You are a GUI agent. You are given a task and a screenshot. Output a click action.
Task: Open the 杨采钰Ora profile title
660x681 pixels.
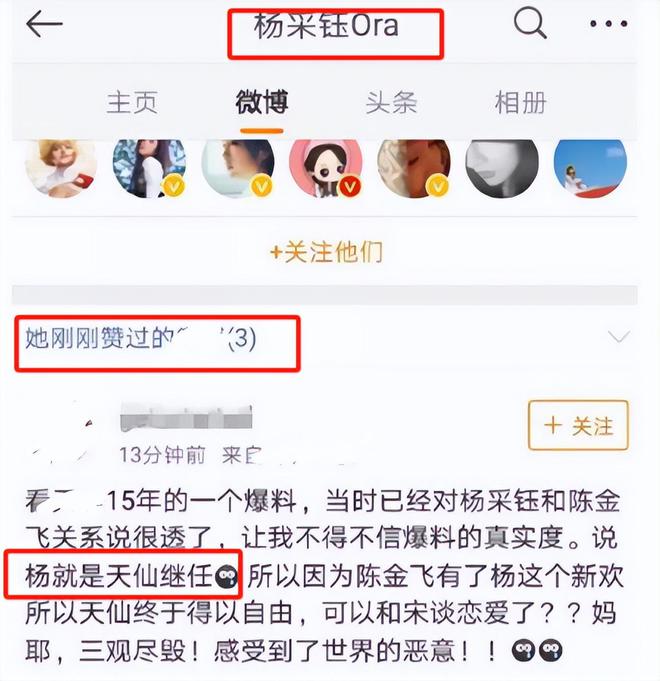326,25
